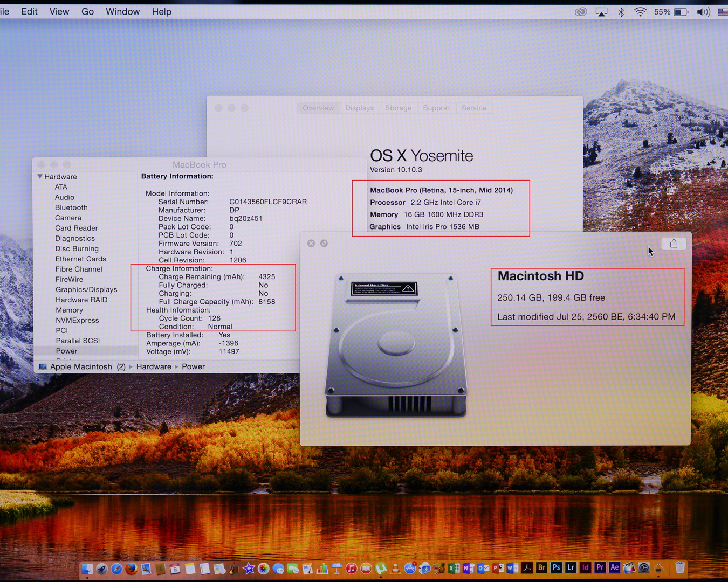This screenshot has height=582, width=728.
Task: Open GarageBand guitar icon in Dock
Action: (x=233, y=569)
